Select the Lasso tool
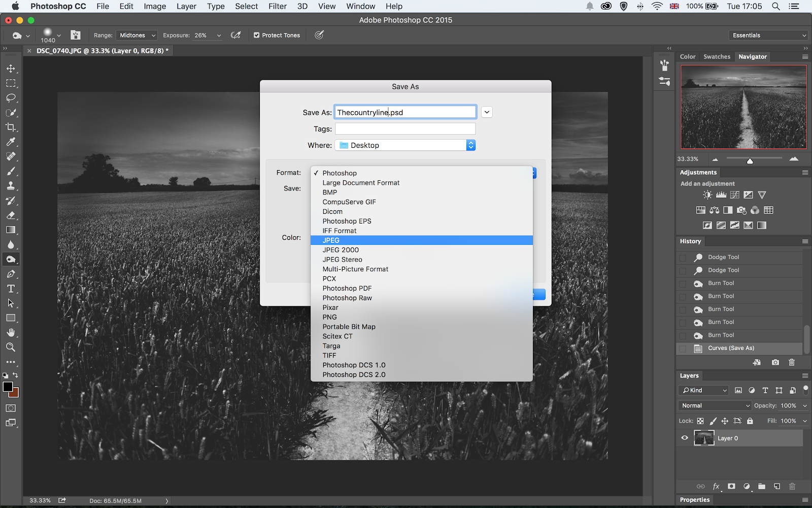The image size is (812, 508). click(11, 98)
